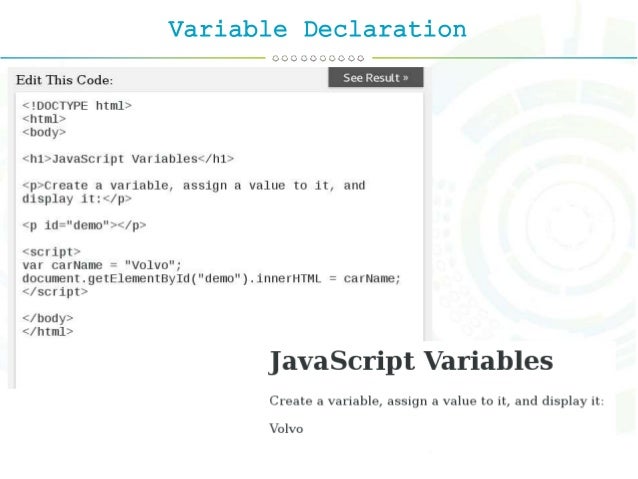This screenshot has height=479, width=638.
Task: Click the '<p id="demo"></p>' code line
Action: 84,225
